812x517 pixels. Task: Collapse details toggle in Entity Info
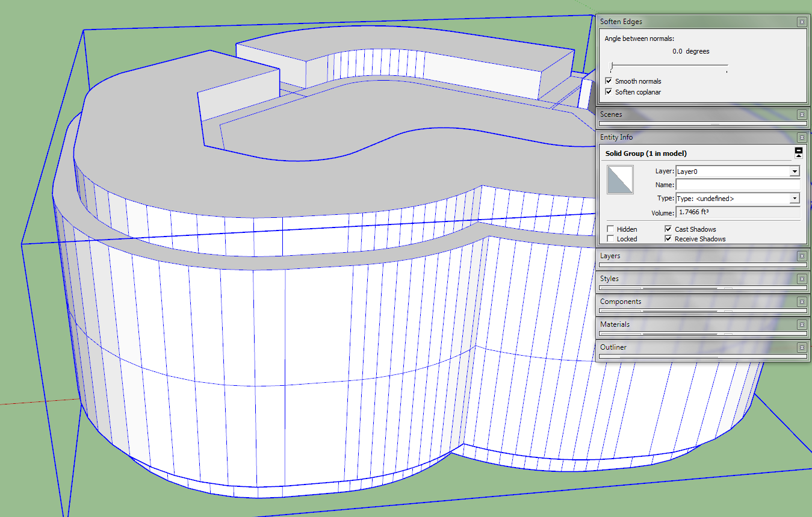(x=799, y=152)
